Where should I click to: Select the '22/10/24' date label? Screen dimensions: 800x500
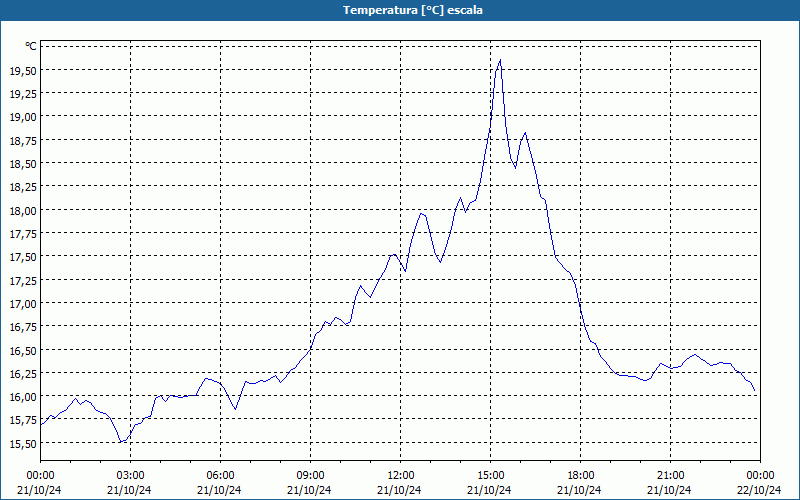759,490
